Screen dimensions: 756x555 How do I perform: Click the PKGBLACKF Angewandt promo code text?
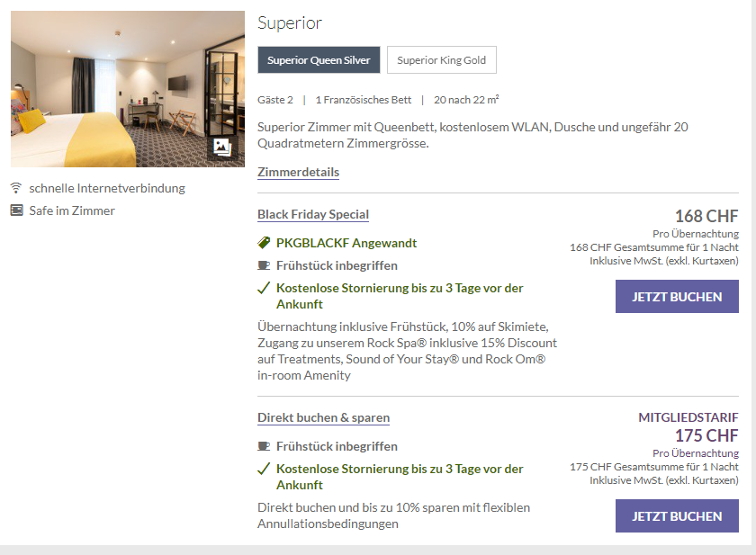click(x=346, y=243)
